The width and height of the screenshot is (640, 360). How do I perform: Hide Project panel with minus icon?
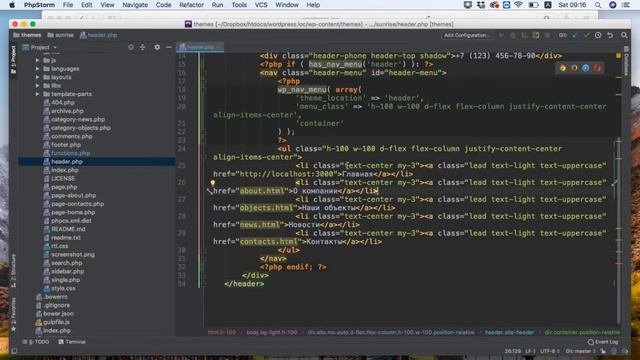[x=169, y=47]
